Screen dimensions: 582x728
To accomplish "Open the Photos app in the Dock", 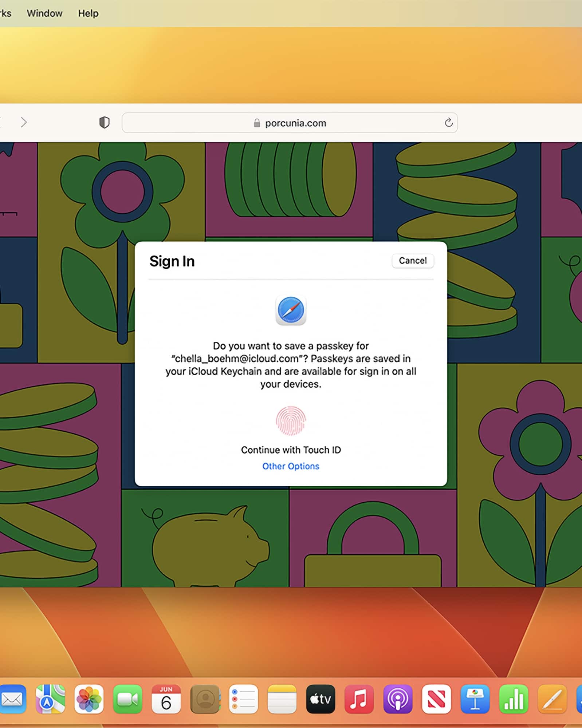I will tap(89, 699).
